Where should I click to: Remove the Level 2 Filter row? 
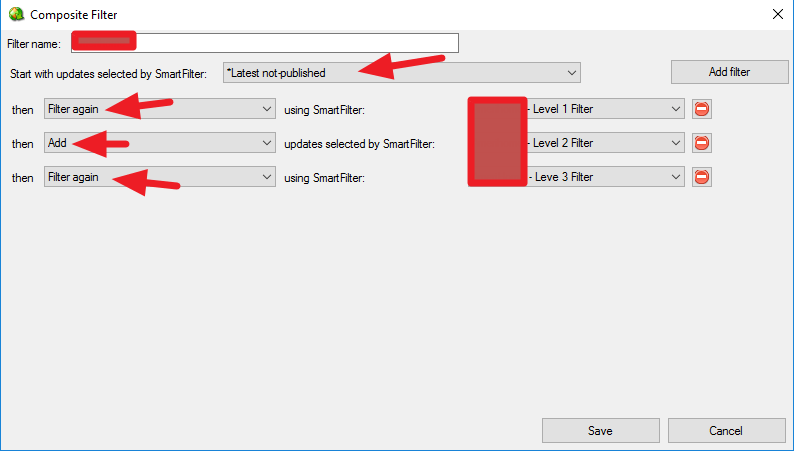coord(702,143)
